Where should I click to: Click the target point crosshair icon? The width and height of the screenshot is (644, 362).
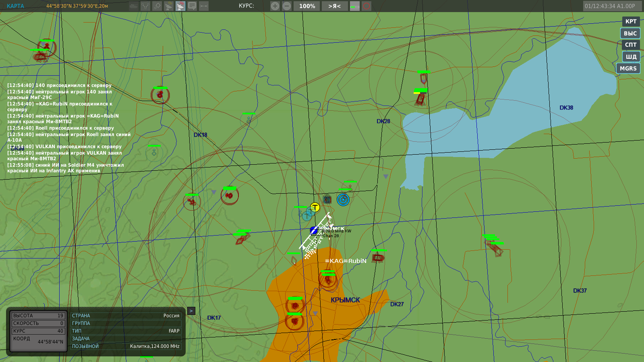pos(157,6)
